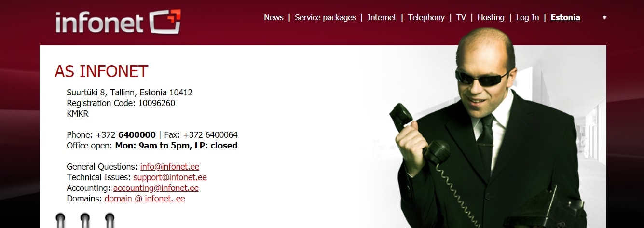Email info@infonet.ee for general questions
This screenshot has width=644, height=228.
pyautogui.click(x=170, y=167)
